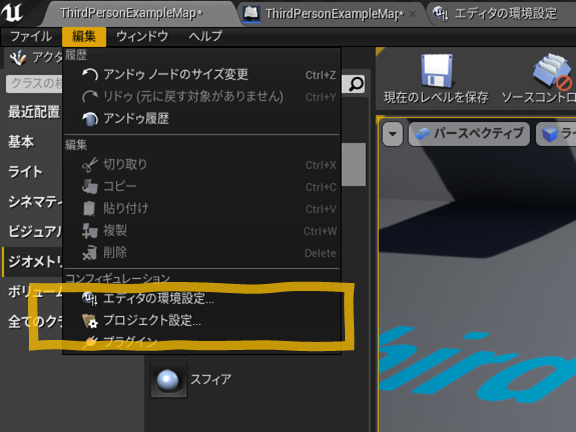576x432 pixels.
Task: Open the ヘルプ menu
Action: (x=205, y=36)
